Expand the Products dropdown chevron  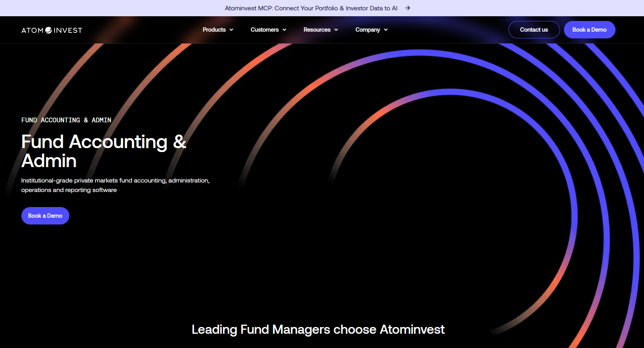point(231,30)
